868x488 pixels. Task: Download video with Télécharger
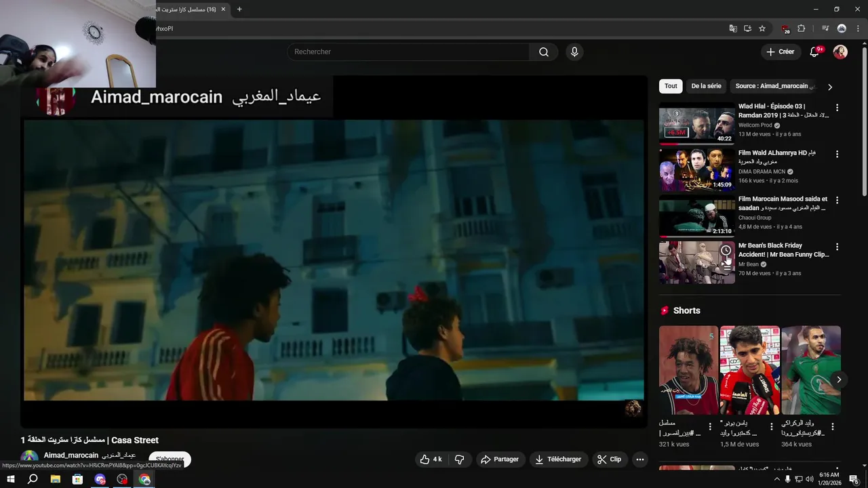coord(558,459)
